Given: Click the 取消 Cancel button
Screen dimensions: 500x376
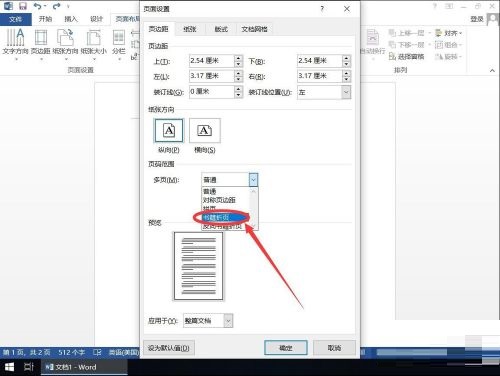Looking at the screenshot, I should [x=334, y=348].
